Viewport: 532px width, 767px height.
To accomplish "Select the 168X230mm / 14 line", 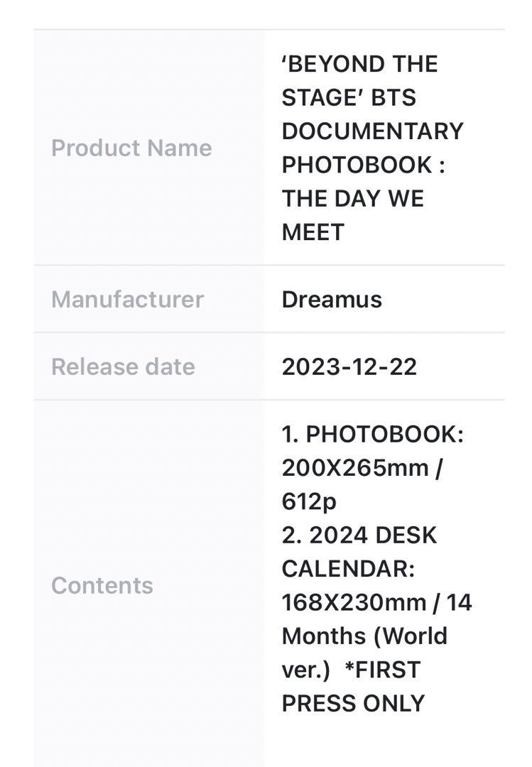I will pyautogui.click(x=377, y=602).
